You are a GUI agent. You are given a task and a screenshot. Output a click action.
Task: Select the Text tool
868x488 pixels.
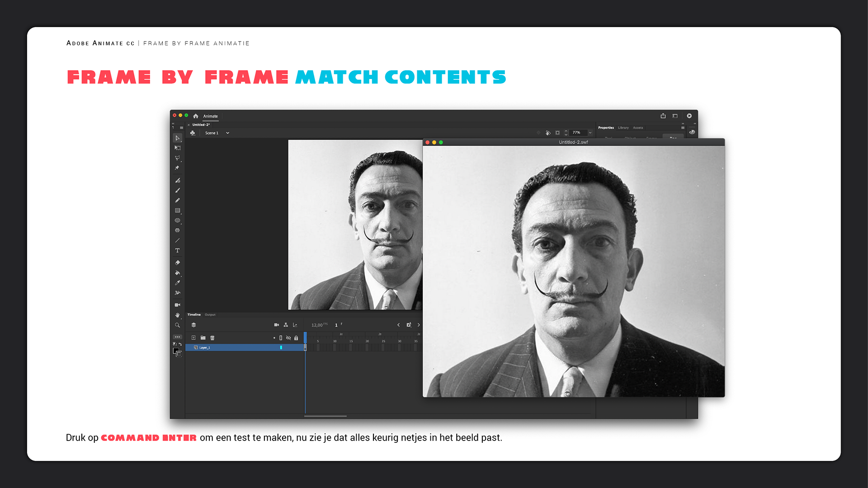[177, 250]
